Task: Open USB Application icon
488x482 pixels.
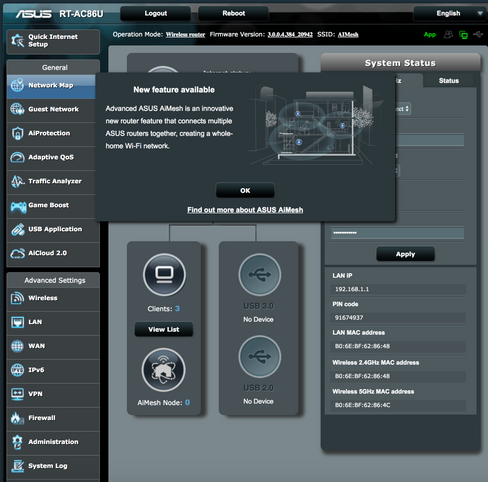Action: [x=17, y=229]
